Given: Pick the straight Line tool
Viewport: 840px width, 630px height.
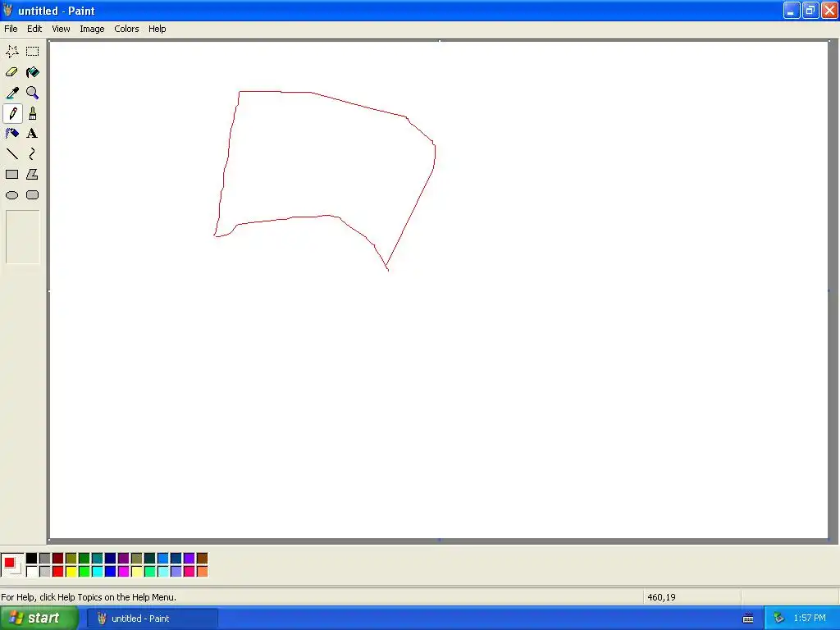Looking at the screenshot, I should [11, 154].
